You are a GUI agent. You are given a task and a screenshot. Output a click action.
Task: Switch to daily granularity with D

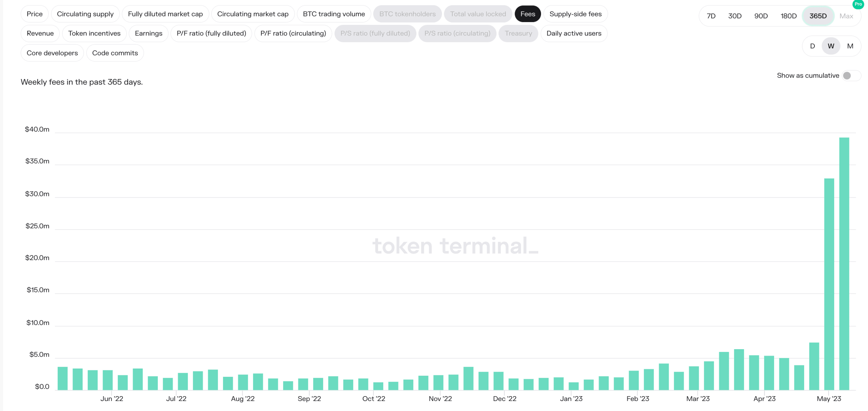point(812,46)
